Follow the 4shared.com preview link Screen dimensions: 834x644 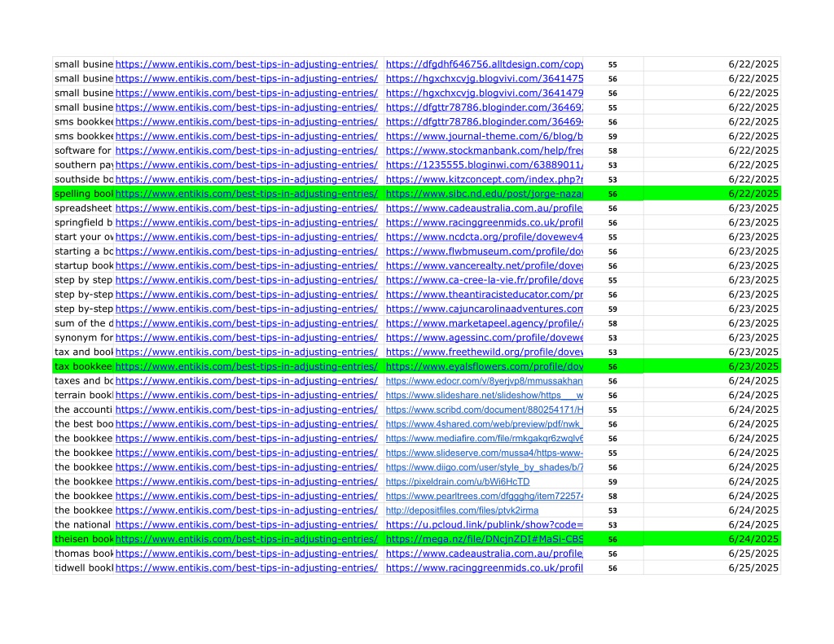tap(484, 424)
